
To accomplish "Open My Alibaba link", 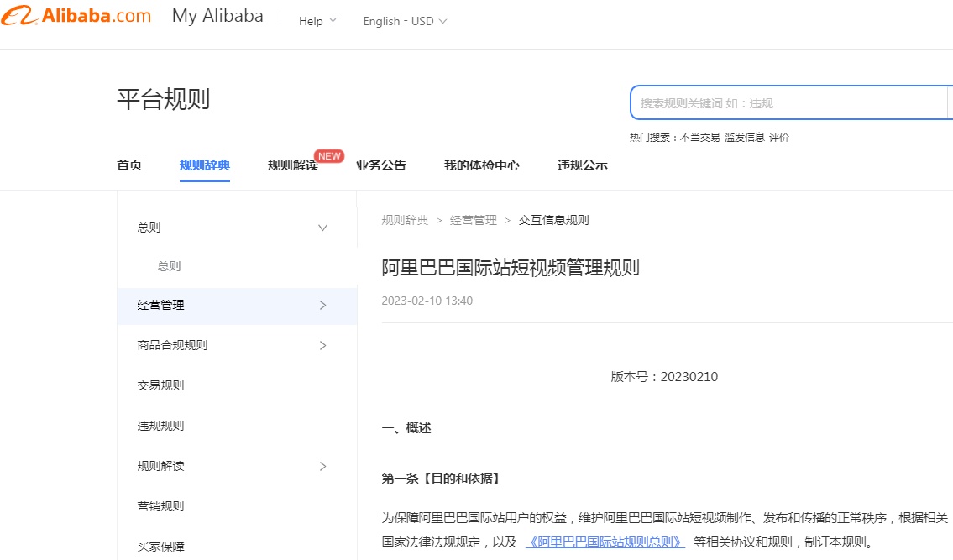I will coord(217,16).
